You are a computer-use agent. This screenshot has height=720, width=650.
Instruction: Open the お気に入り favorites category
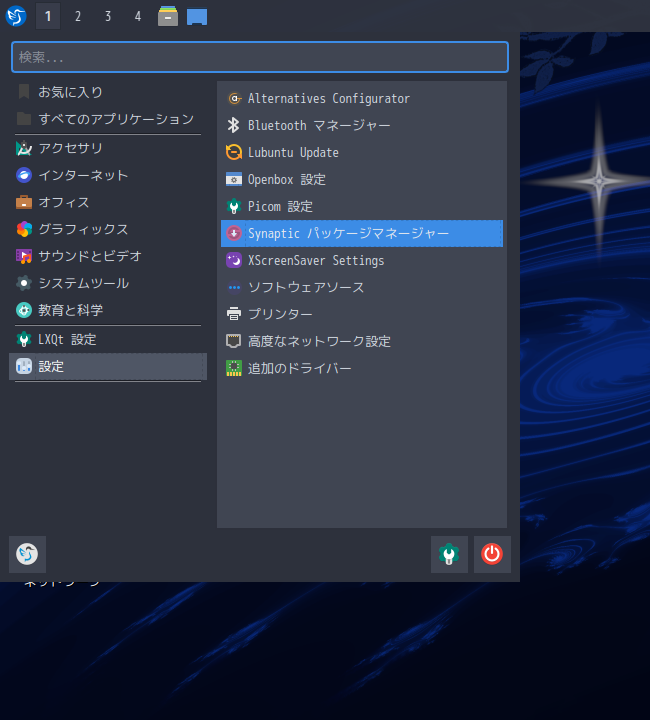tap(108, 92)
